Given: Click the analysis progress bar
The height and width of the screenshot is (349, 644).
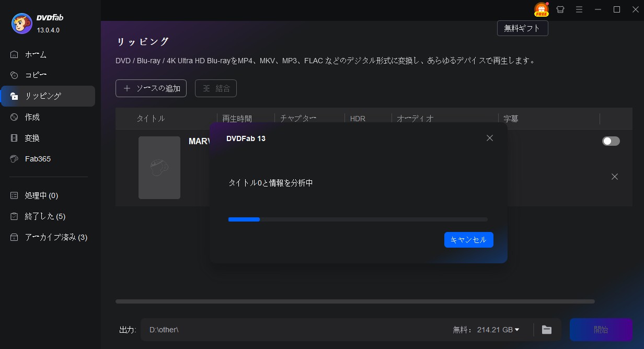Looking at the screenshot, I should (358, 219).
